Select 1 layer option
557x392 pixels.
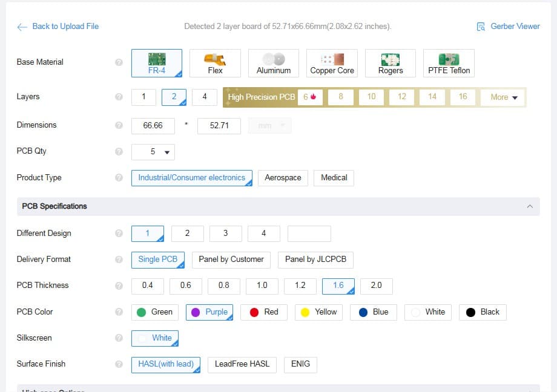point(144,97)
